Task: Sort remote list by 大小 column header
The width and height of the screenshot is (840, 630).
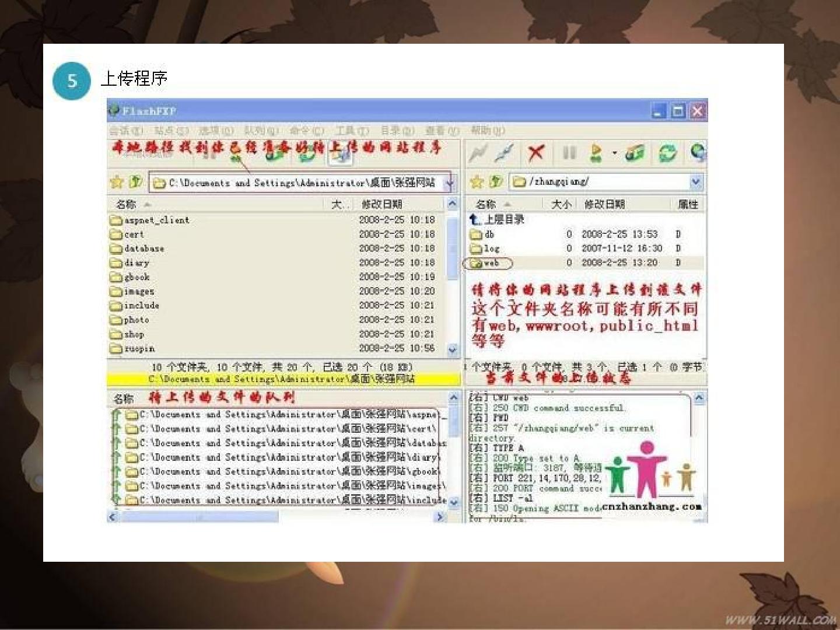Action: [561, 204]
